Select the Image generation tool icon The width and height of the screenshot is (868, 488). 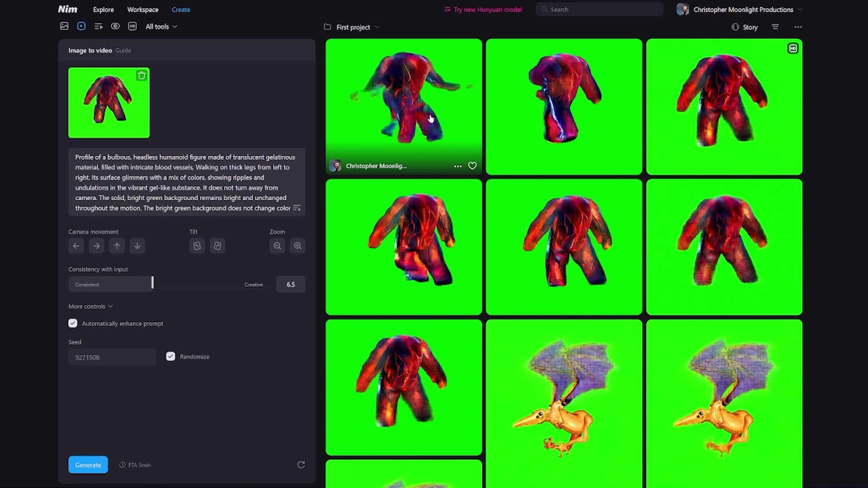[64, 26]
